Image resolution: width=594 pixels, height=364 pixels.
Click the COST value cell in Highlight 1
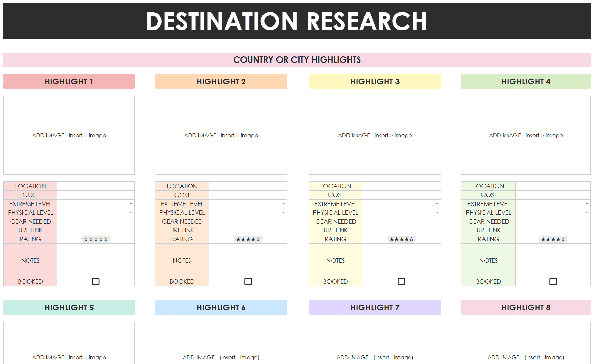pyautogui.click(x=96, y=195)
